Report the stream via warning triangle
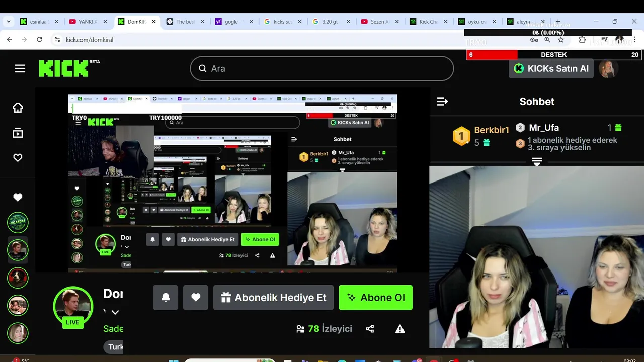Screen dimensions: 644x362 tap(400, 329)
